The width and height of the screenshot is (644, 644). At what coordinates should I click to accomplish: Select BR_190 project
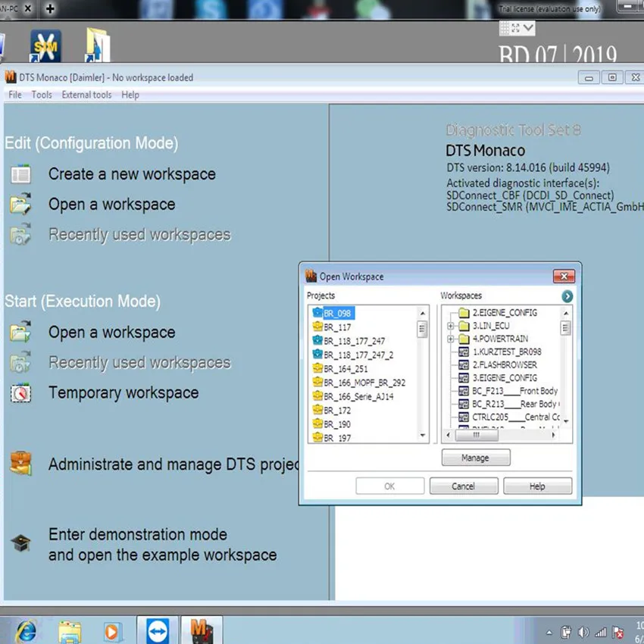point(337,424)
